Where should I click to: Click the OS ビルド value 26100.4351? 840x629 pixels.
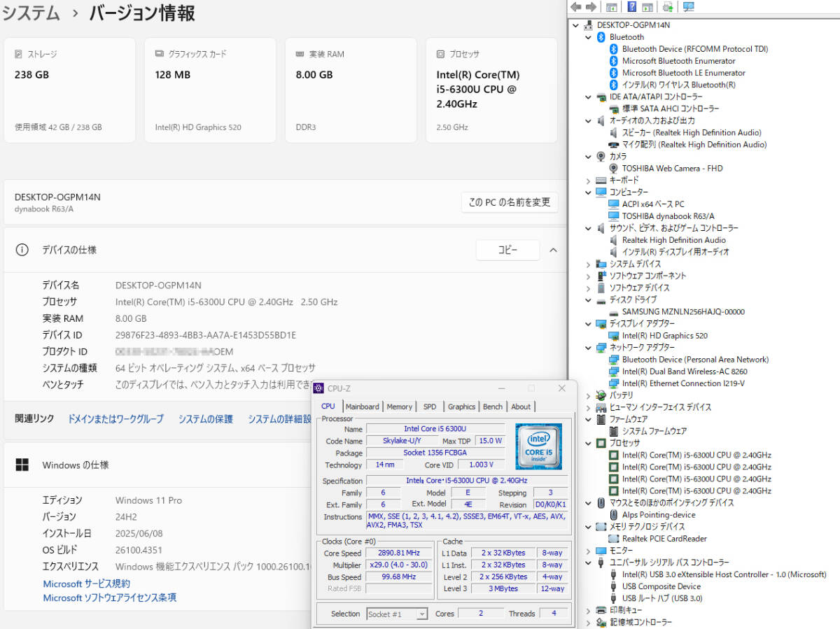[139, 550]
